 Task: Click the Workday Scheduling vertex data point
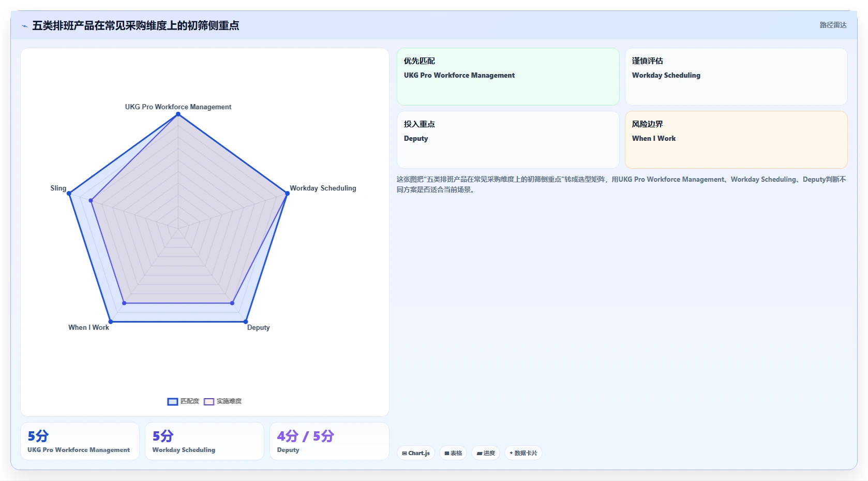pyautogui.click(x=288, y=194)
